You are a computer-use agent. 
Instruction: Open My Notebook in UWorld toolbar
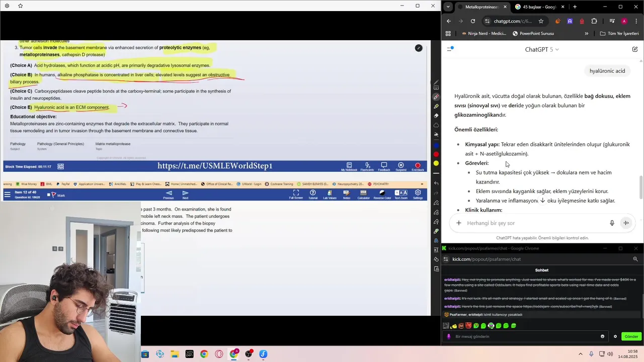pos(349,166)
